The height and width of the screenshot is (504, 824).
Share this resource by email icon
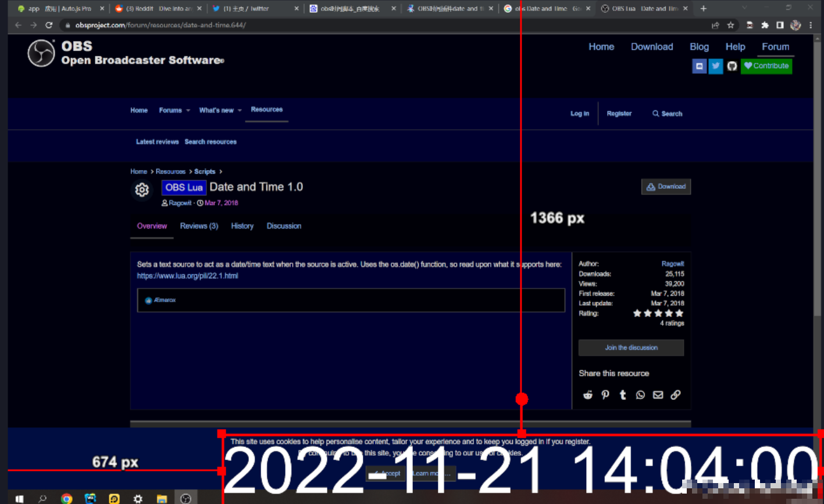point(658,395)
